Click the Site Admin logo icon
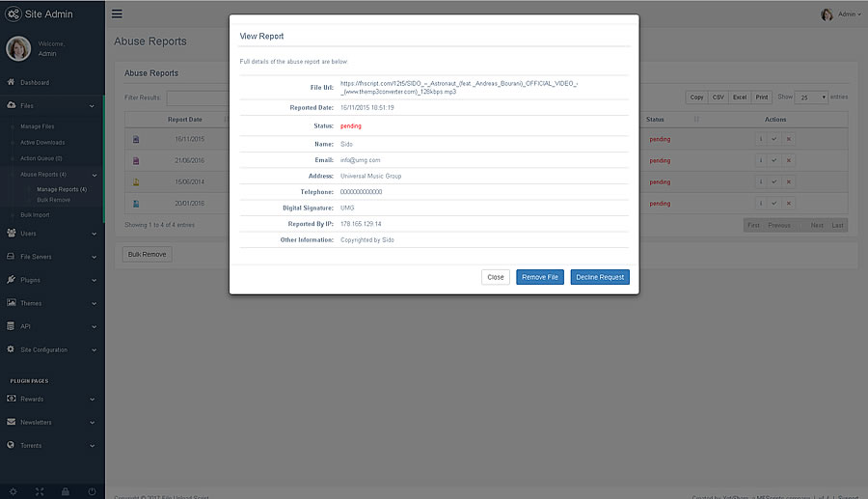Image resolution: width=868 pixels, height=499 pixels. tap(13, 14)
